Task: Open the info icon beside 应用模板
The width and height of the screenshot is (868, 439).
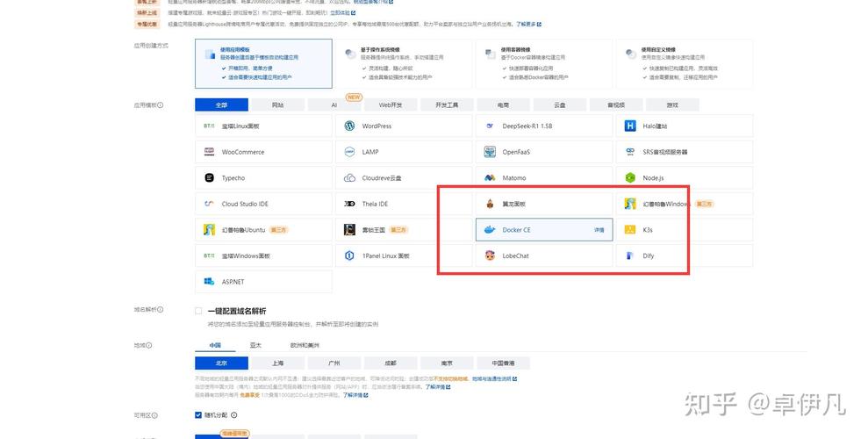Action: tap(161, 104)
